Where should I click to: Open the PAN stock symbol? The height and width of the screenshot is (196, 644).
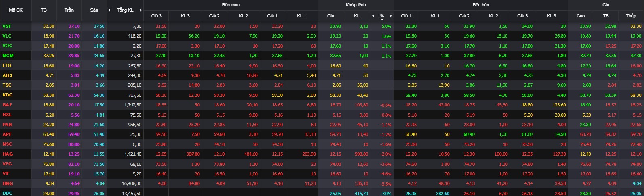(x=7, y=125)
